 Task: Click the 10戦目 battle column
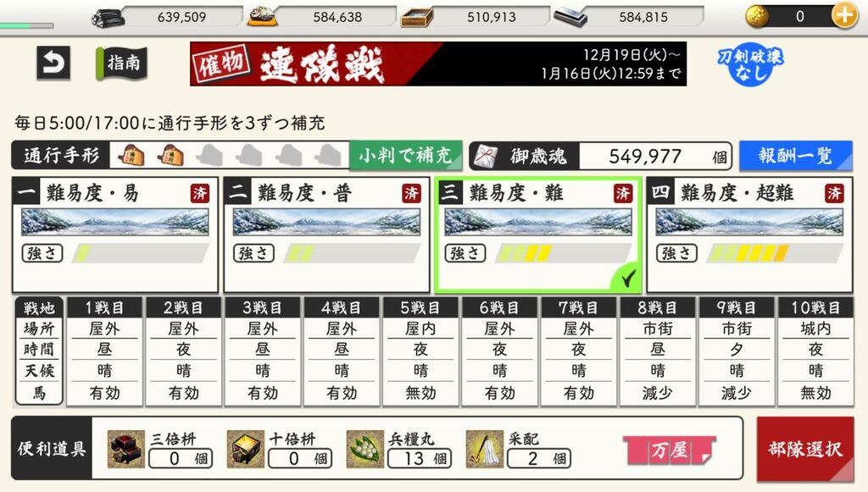pyautogui.click(x=815, y=351)
